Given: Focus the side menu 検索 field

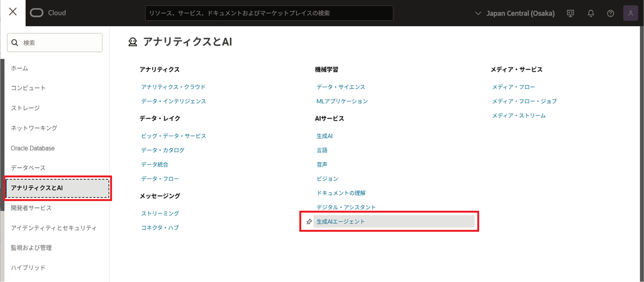Looking at the screenshot, I should click(x=55, y=43).
